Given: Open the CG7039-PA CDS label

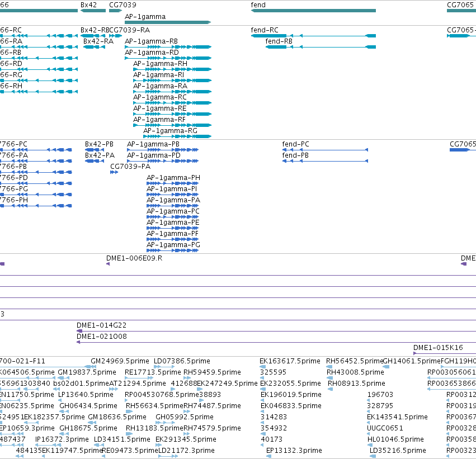Looking at the screenshot, I should [x=130, y=167].
